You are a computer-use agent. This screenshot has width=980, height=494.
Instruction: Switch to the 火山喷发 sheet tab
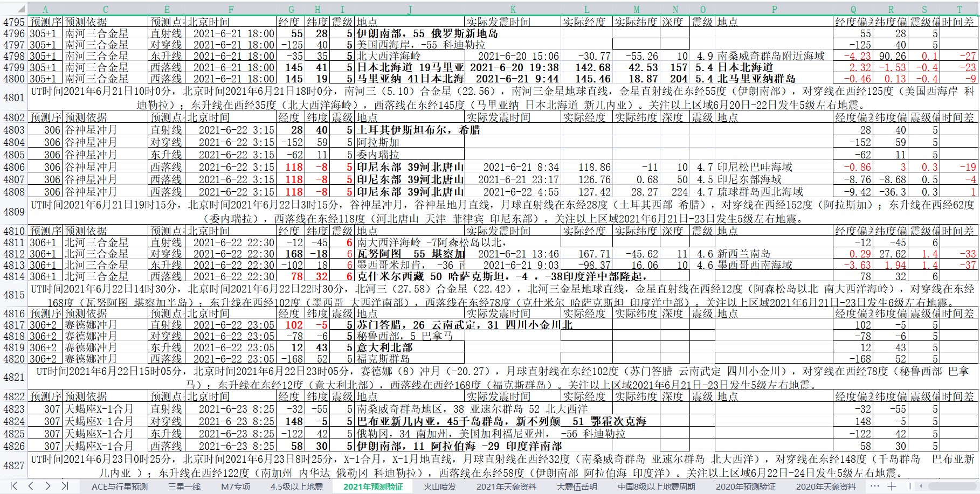click(439, 486)
